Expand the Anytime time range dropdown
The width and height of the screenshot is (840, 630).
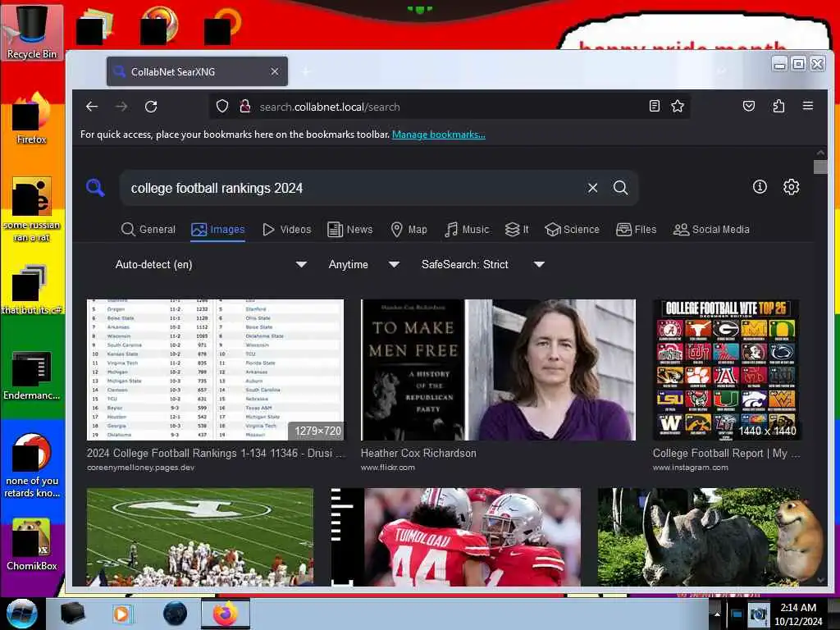click(363, 264)
